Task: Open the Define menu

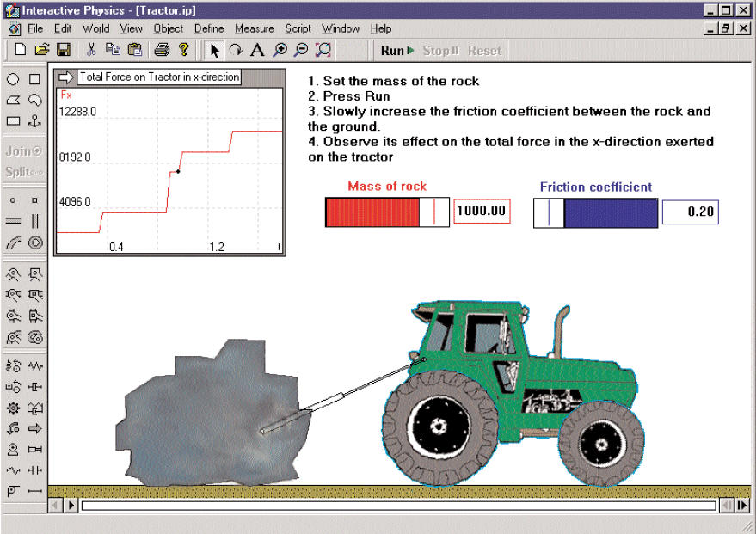Action: [209, 28]
